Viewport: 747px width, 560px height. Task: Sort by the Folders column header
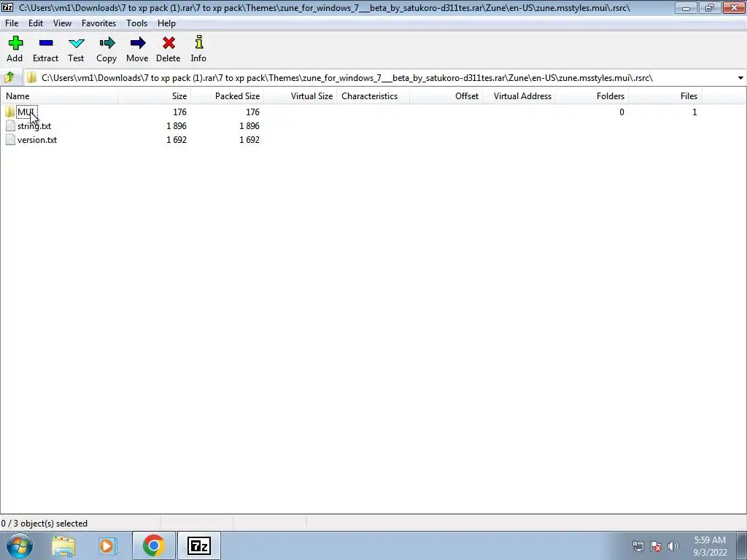pos(592,96)
